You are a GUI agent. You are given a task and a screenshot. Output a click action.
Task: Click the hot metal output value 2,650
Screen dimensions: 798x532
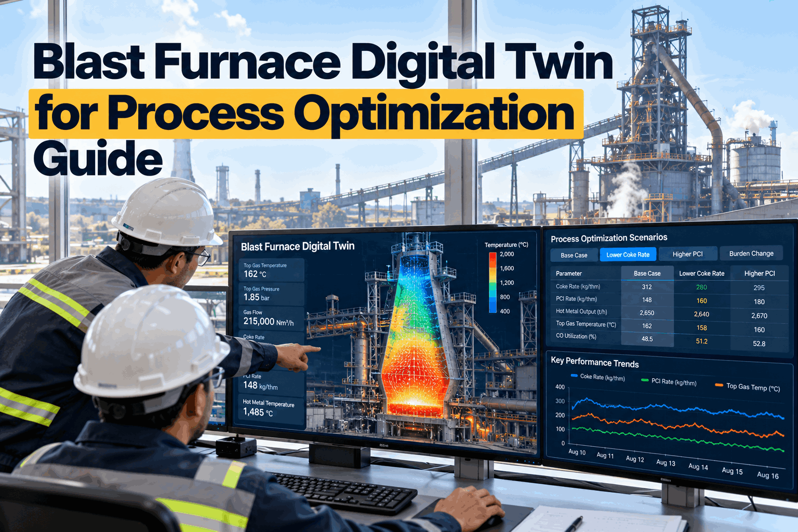(647, 313)
